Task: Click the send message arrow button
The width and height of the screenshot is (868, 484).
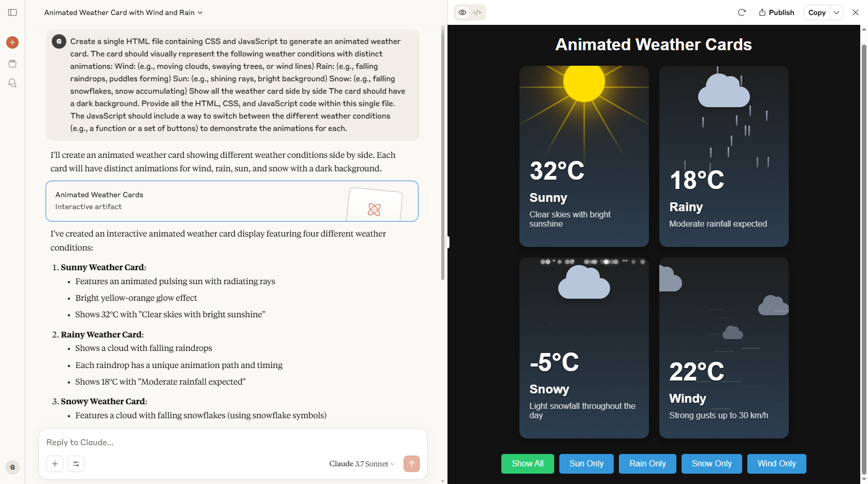Action: 412,464
